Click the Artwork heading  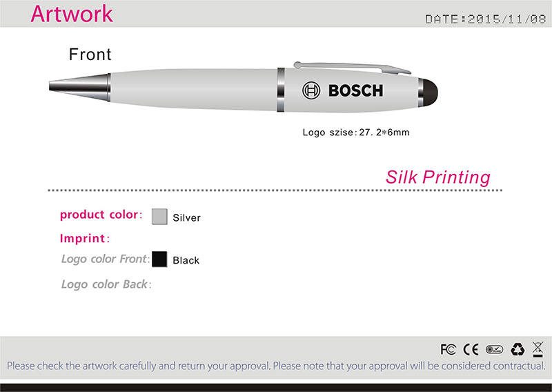coord(72,14)
